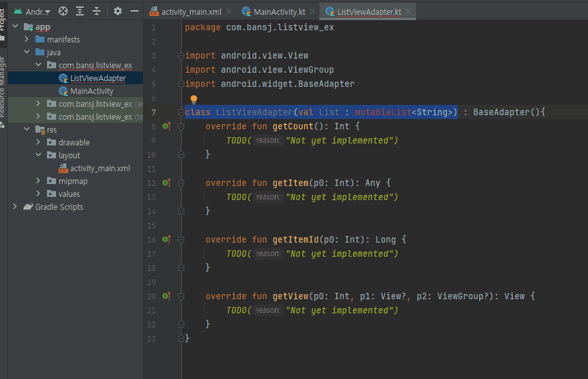Collapse the res folder
588x379 pixels.
27,130
